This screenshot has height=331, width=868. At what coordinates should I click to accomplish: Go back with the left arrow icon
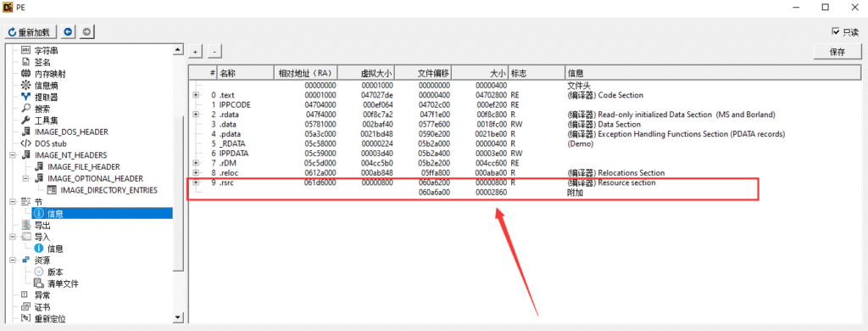coord(68,31)
